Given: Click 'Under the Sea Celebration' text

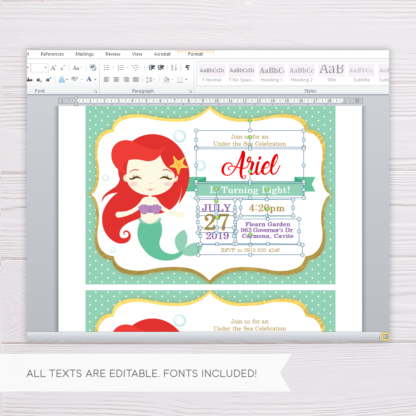Looking at the screenshot, I should [250, 144].
